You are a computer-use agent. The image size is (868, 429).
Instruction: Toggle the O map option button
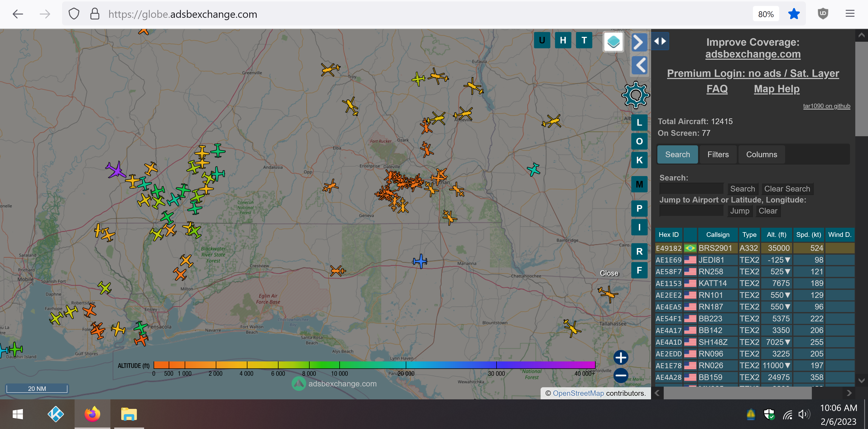(x=639, y=142)
